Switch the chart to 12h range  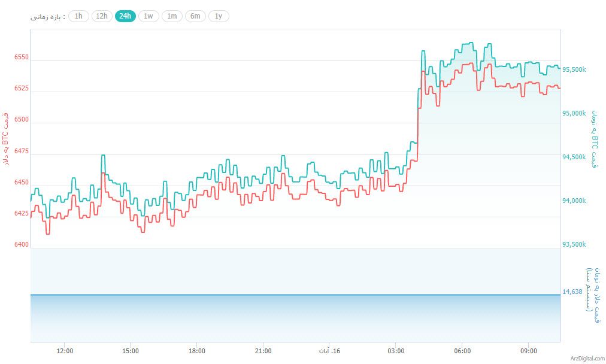click(102, 16)
